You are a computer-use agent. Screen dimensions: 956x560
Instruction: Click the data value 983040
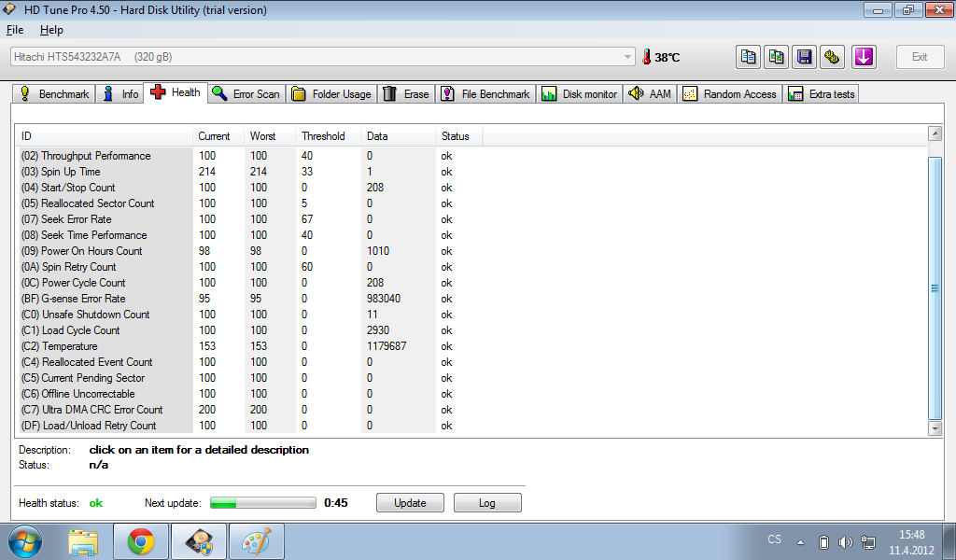tap(384, 299)
